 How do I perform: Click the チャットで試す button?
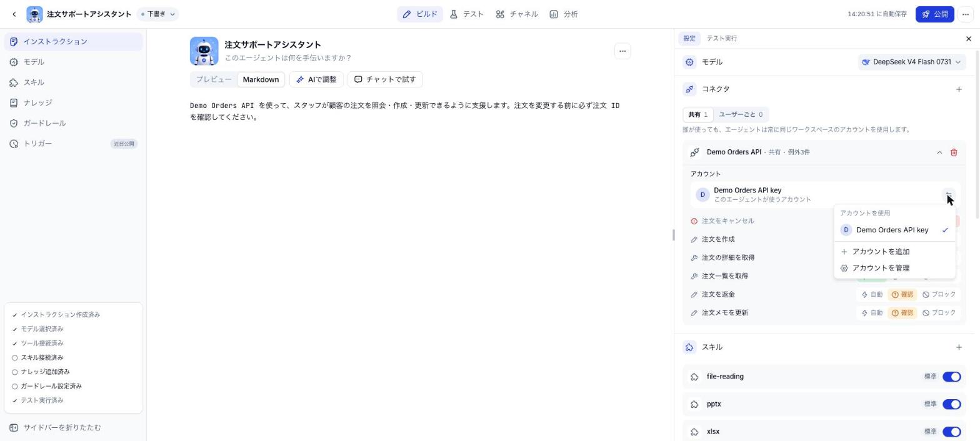coord(385,79)
